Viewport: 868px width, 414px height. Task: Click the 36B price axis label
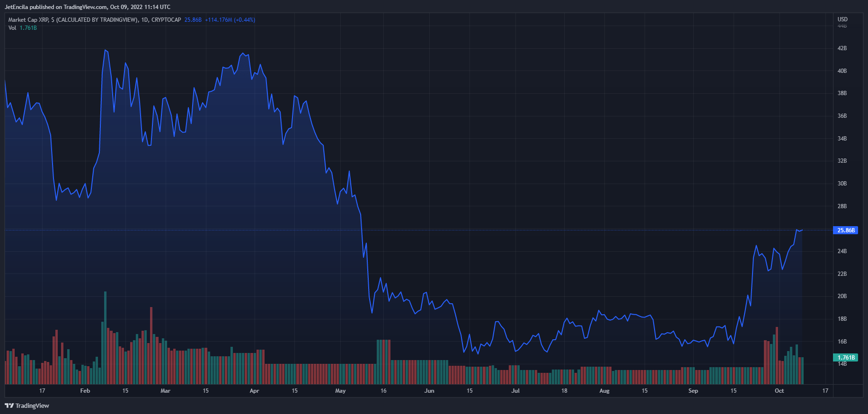pos(842,116)
